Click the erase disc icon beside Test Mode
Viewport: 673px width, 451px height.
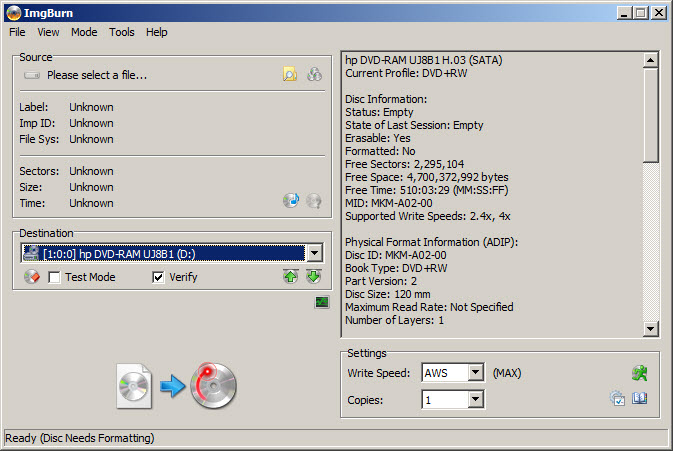32,277
